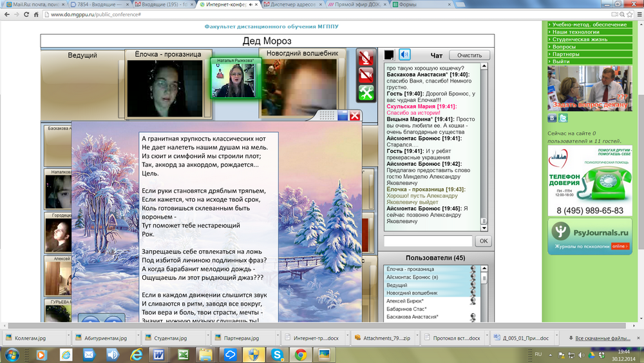The image size is (644, 363).
Task: Switch to Диспетчер адресов browser tab
Action: pos(292,4)
